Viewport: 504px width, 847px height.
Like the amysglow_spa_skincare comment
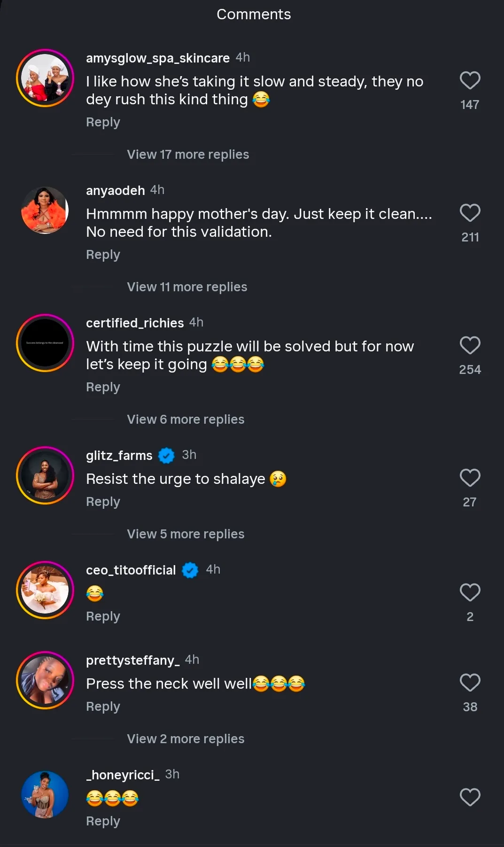tap(470, 80)
